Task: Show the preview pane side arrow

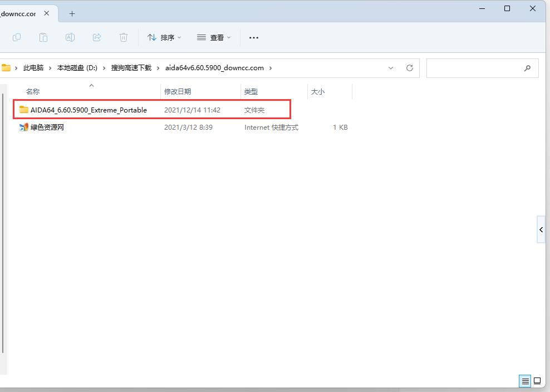Action: [x=541, y=229]
